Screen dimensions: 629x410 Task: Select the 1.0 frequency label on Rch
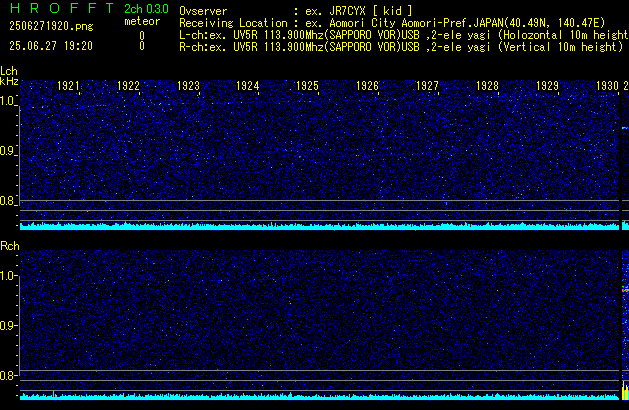[x=8, y=276]
